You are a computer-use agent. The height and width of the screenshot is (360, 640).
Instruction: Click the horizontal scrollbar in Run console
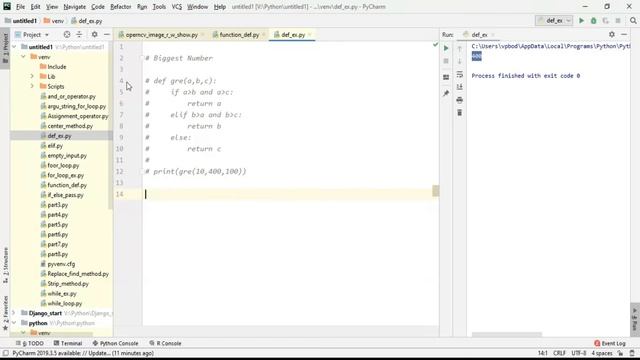(507, 334)
